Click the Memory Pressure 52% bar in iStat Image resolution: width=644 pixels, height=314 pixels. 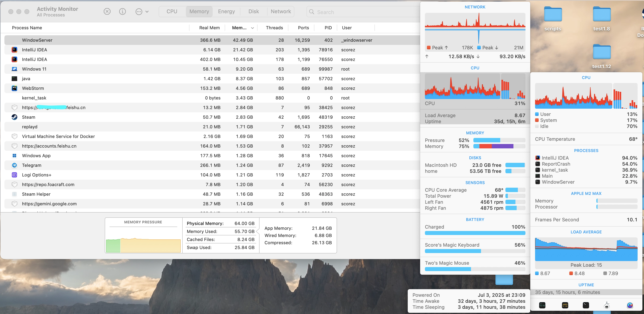(499, 140)
